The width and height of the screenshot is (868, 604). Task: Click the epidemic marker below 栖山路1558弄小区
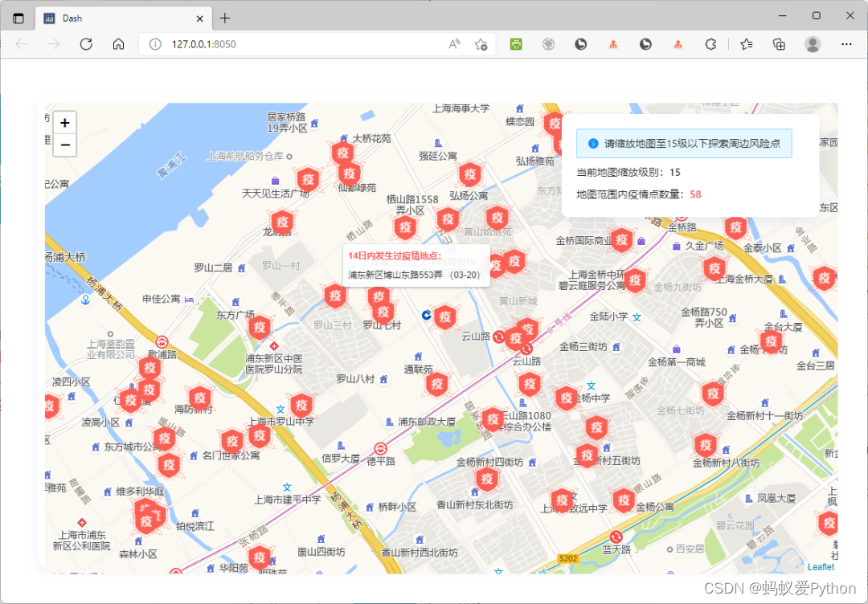pos(405,227)
